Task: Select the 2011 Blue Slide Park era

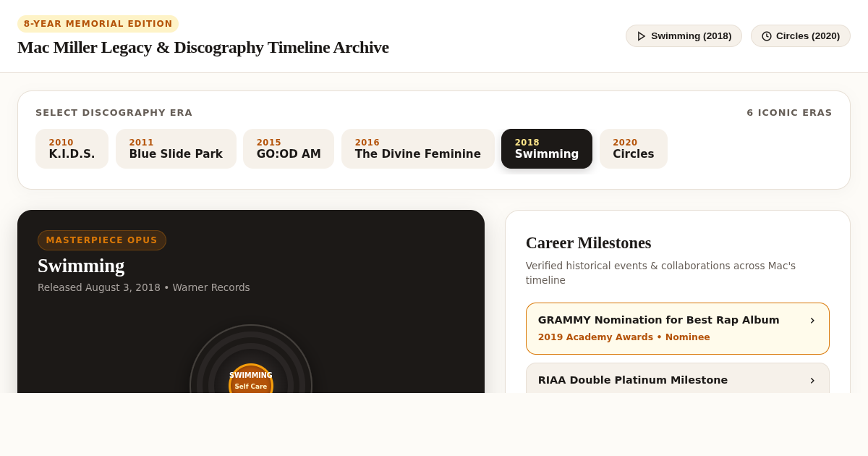Action: coord(176,148)
